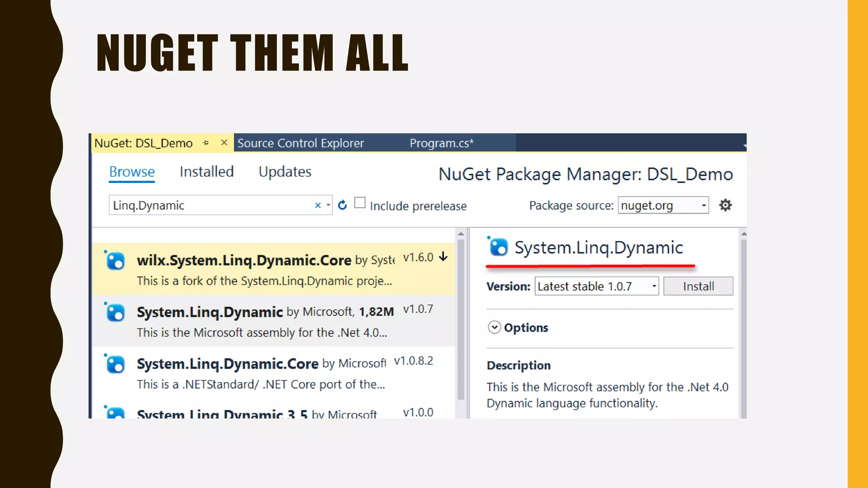Close the NuGet: DSL_Demo tab
The image size is (868, 488).
click(x=224, y=143)
